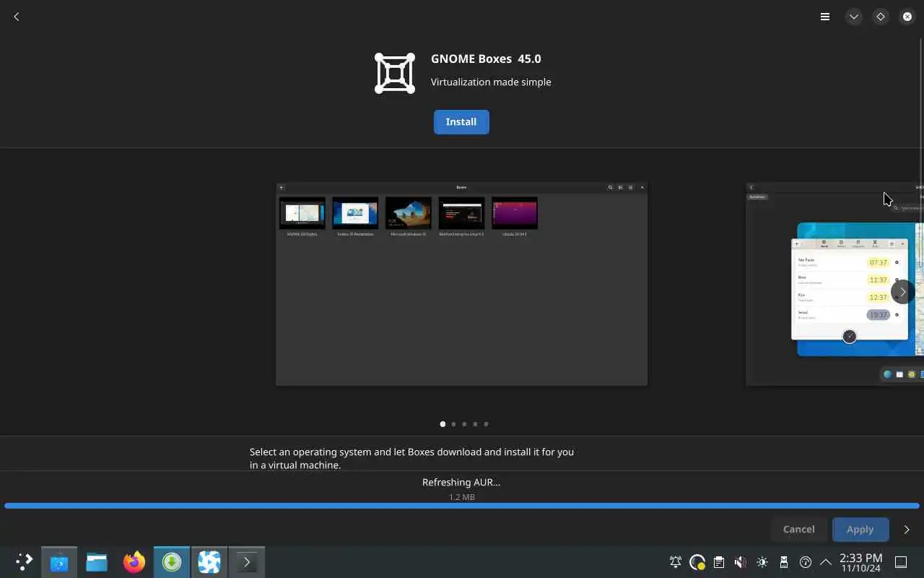
Task: Click the "1.2 MB" download size label
Action: pos(461,497)
